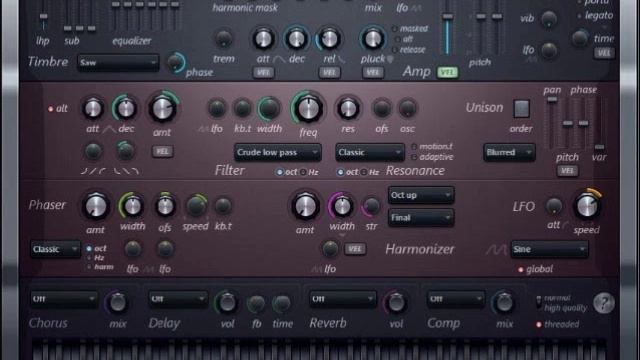
Task: Click the green VEL button beside Amp
Action: click(x=447, y=72)
